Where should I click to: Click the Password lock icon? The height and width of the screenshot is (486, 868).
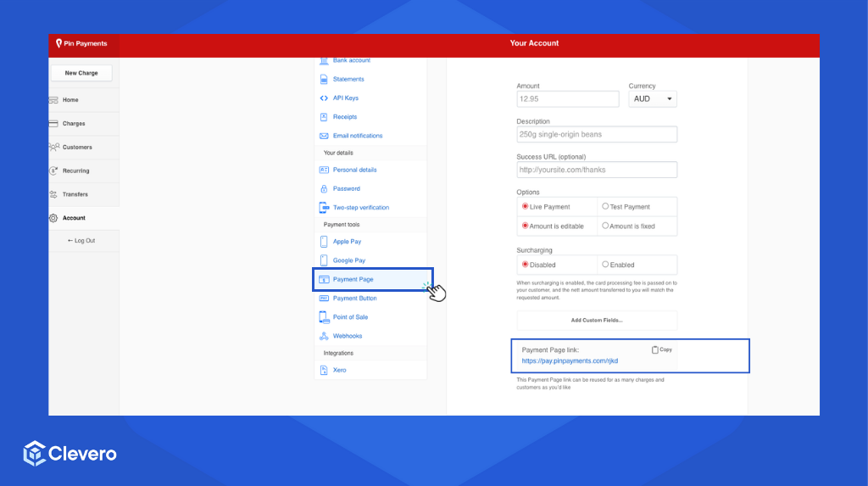(x=324, y=189)
